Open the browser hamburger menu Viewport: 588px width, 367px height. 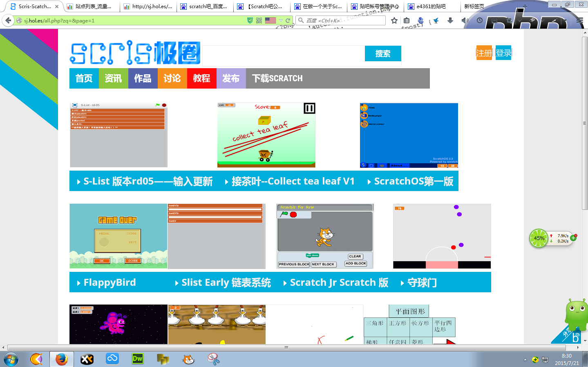tap(580, 20)
